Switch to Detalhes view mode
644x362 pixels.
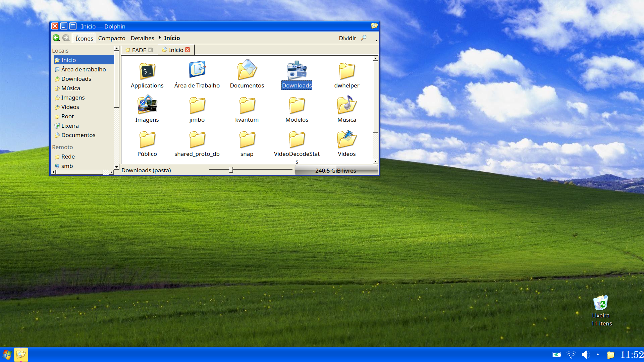pos(142,38)
